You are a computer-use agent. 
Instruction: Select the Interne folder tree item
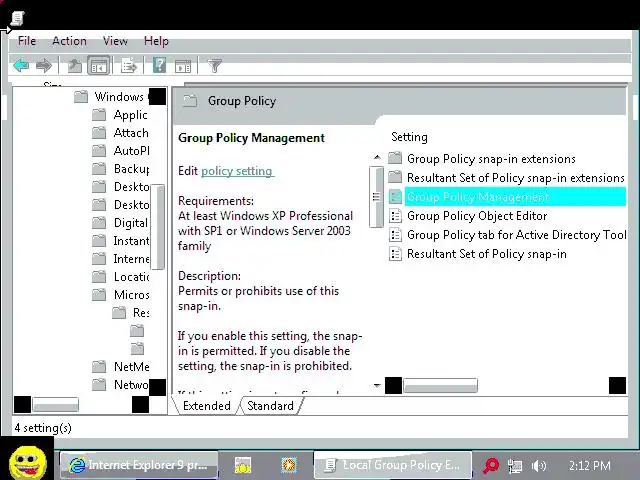(x=121, y=259)
